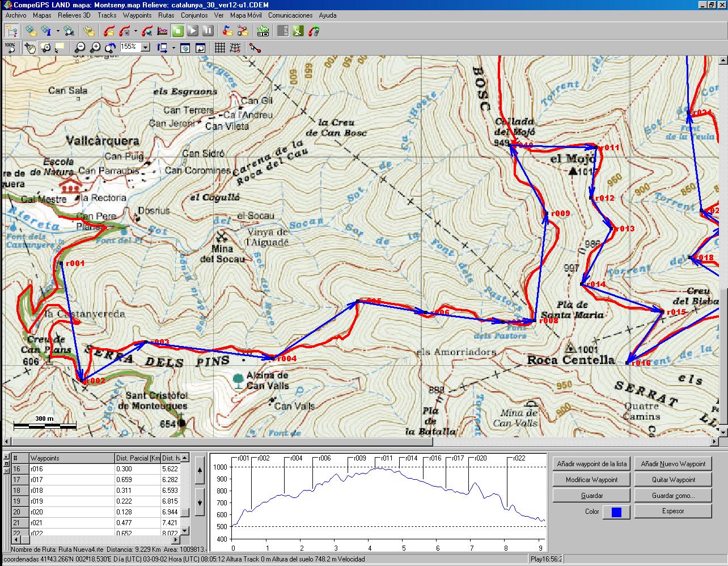728x566 pixels.
Task: Open the 155% zoom level dropdown
Action: click(145, 48)
